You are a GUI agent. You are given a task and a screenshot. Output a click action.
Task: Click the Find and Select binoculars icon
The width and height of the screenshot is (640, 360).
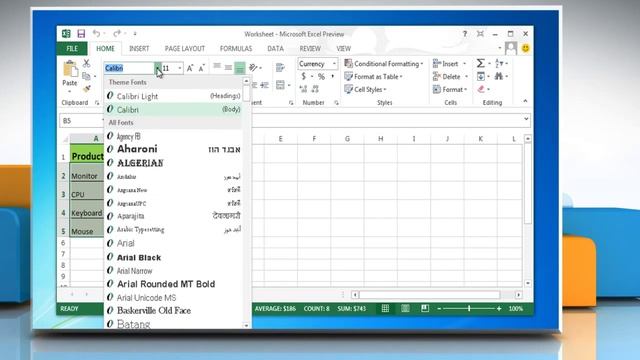[x=499, y=76]
